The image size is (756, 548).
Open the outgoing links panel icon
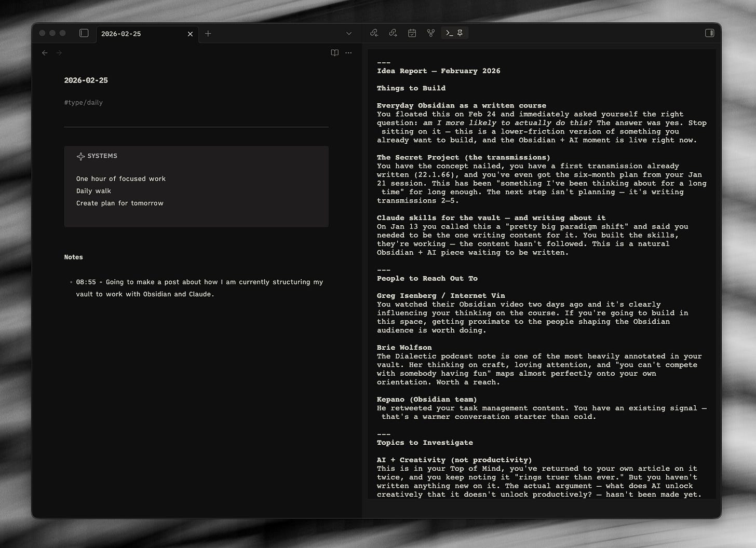coord(393,33)
